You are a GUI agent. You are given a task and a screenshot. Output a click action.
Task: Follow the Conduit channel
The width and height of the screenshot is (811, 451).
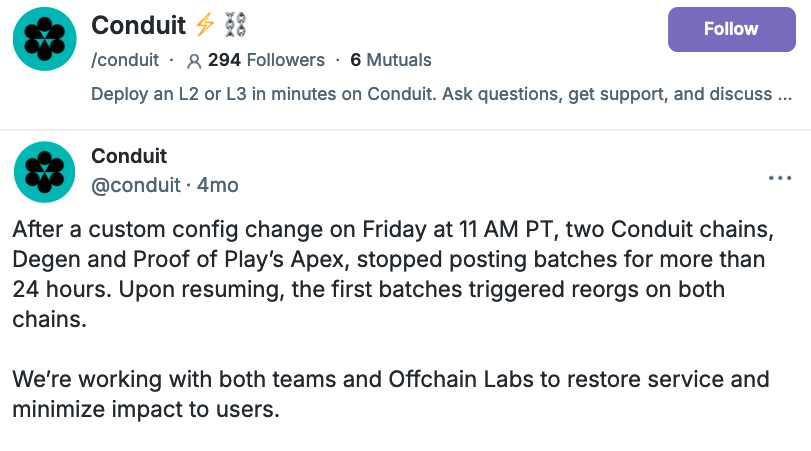point(730,29)
